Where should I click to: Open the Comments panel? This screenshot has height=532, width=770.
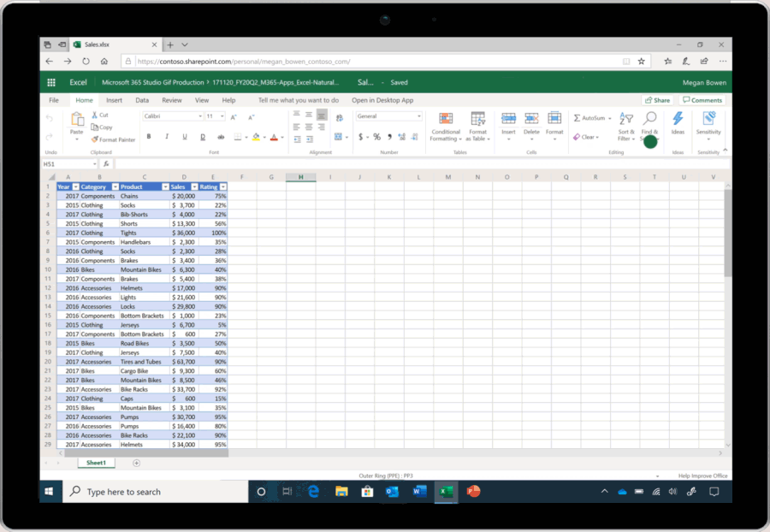click(702, 100)
